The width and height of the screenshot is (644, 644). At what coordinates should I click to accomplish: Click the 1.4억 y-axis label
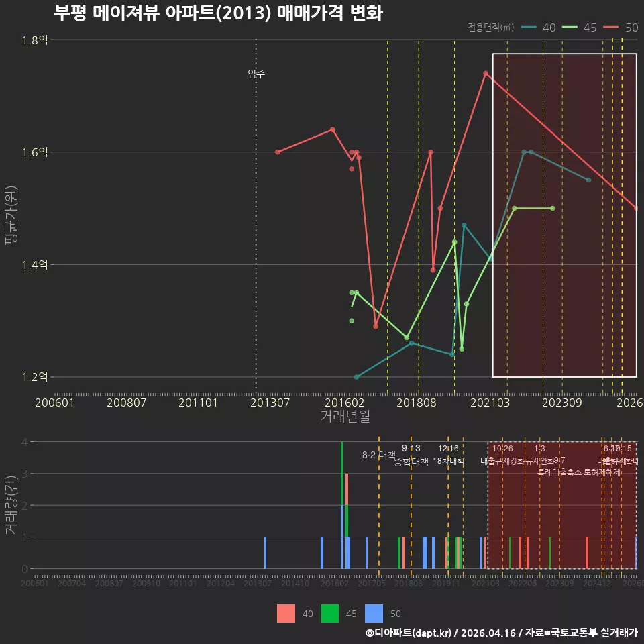point(35,265)
